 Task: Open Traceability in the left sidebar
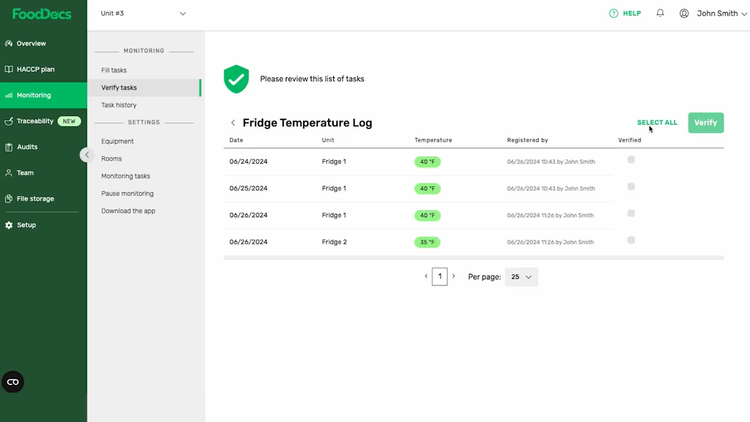point(37,121)
